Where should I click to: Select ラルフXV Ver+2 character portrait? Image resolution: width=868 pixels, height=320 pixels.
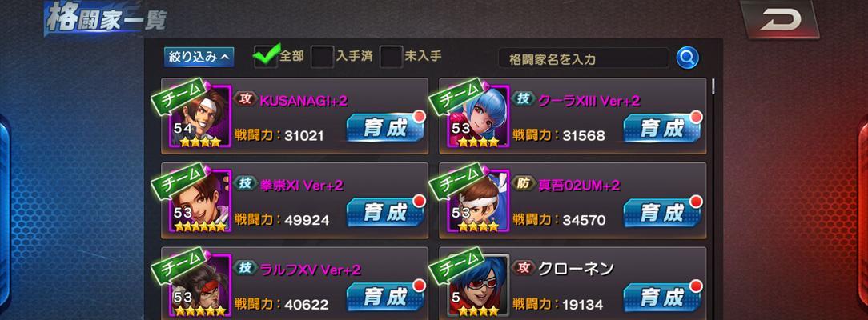(201, 285)
